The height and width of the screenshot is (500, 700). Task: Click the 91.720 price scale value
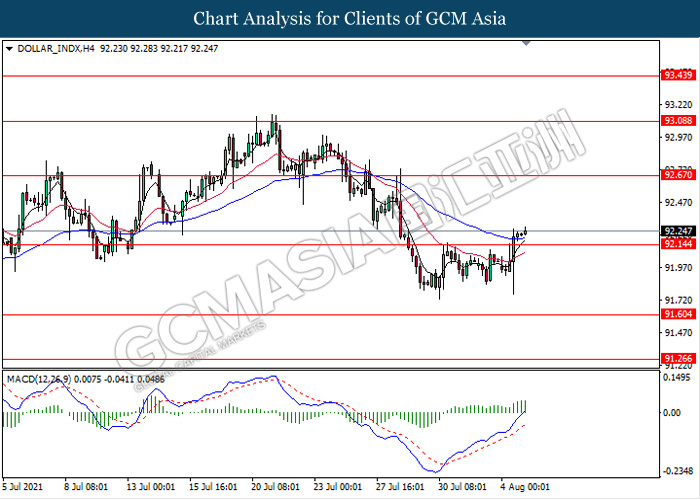pyautogui.click(x=678, y=300)
